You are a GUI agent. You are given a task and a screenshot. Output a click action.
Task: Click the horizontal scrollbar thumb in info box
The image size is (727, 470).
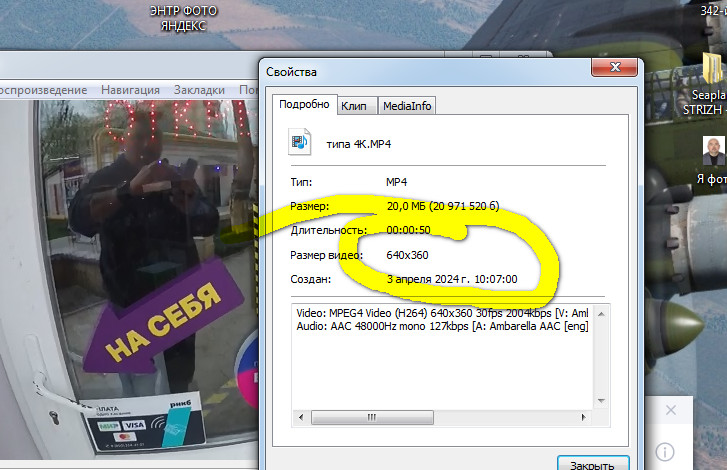(372, 417)
